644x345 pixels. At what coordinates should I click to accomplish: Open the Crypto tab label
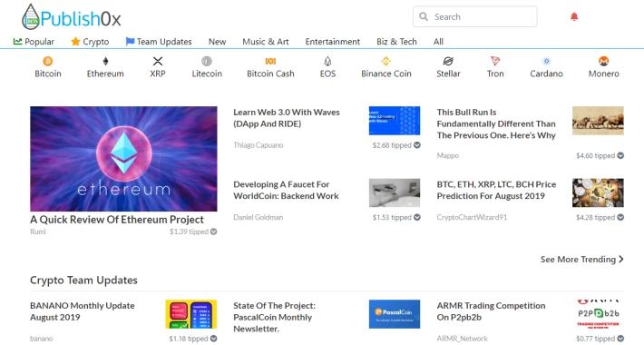(96, 42)
